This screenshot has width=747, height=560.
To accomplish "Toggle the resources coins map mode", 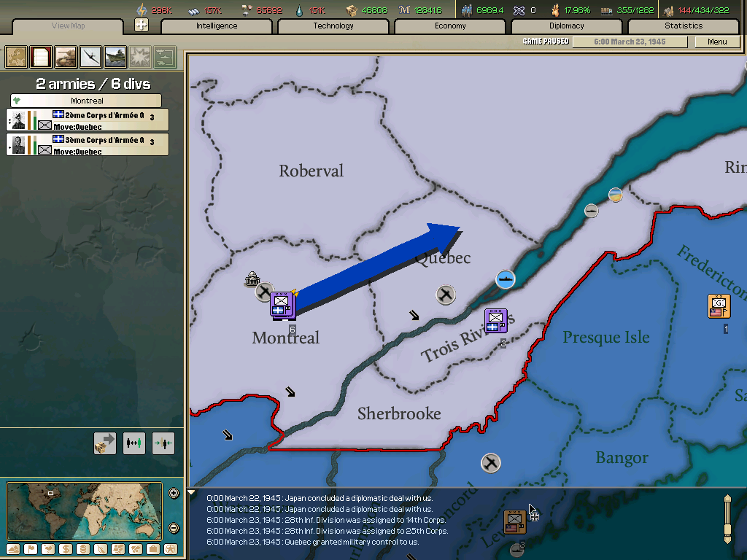I will (x=82, y=549).
